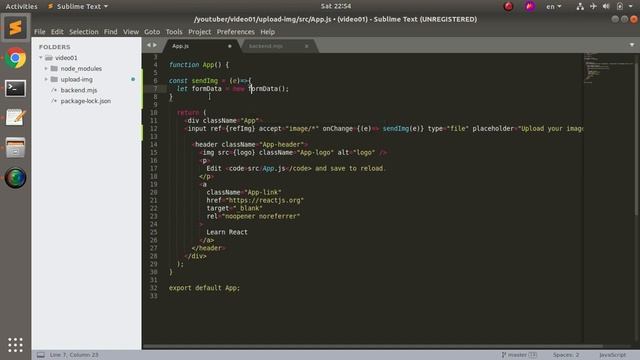
Task: Click the Line 7, Column 23 status text
Action: pyautogui.click(x=74, y=355)
